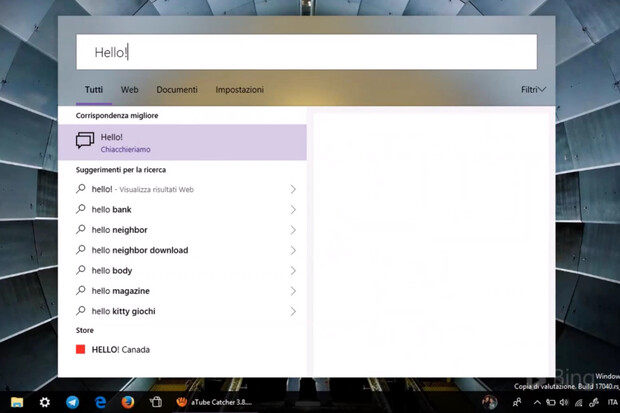The width and height of the screenshot is (620, 413).
Task: Select the hello neighbor suggestion
Action: [x=182, y=230]
